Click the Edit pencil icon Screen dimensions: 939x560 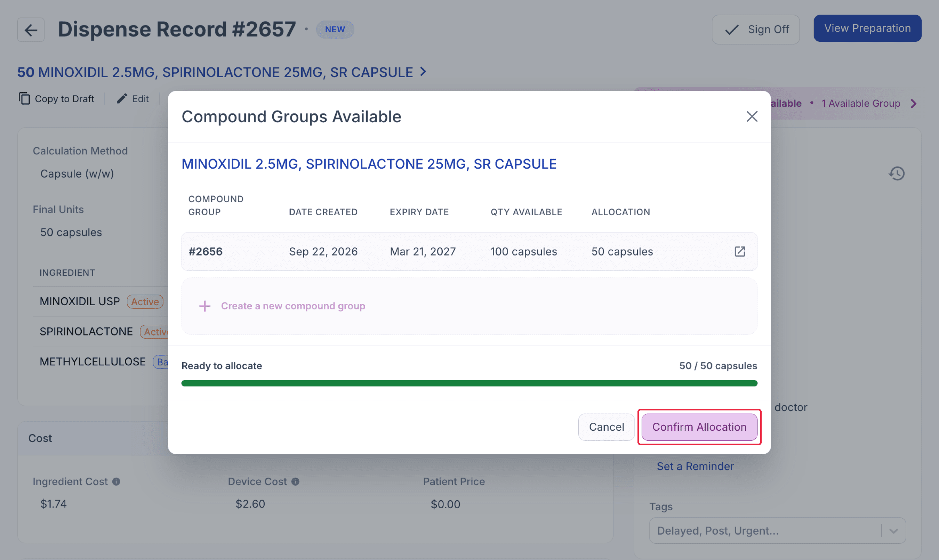coord(122,98)
